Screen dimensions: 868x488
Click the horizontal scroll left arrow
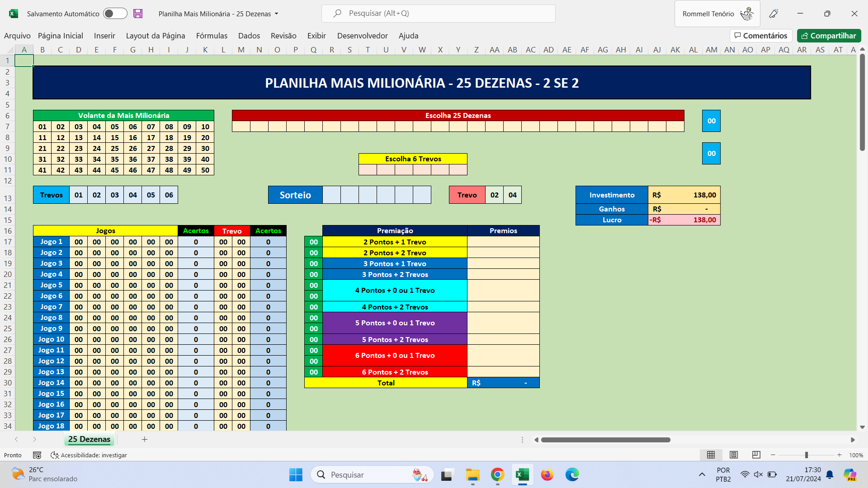tap(536, 440)
